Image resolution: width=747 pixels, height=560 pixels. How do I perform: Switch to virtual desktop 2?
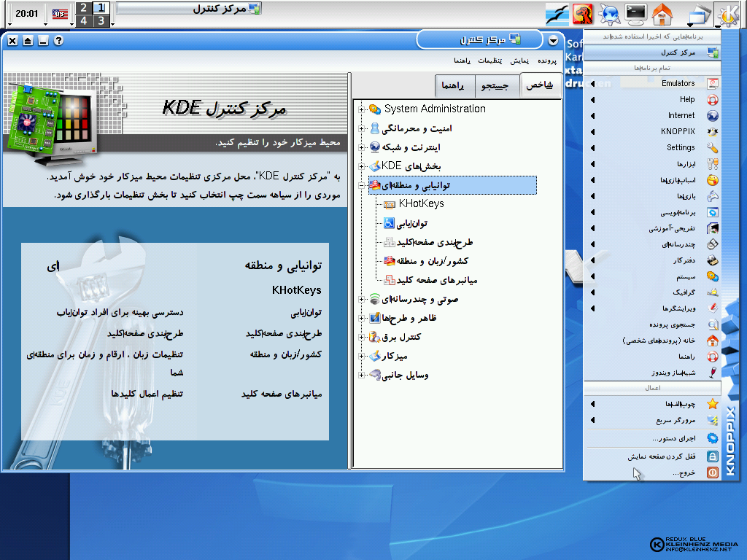pyautogui.click(x=84, y=7)
